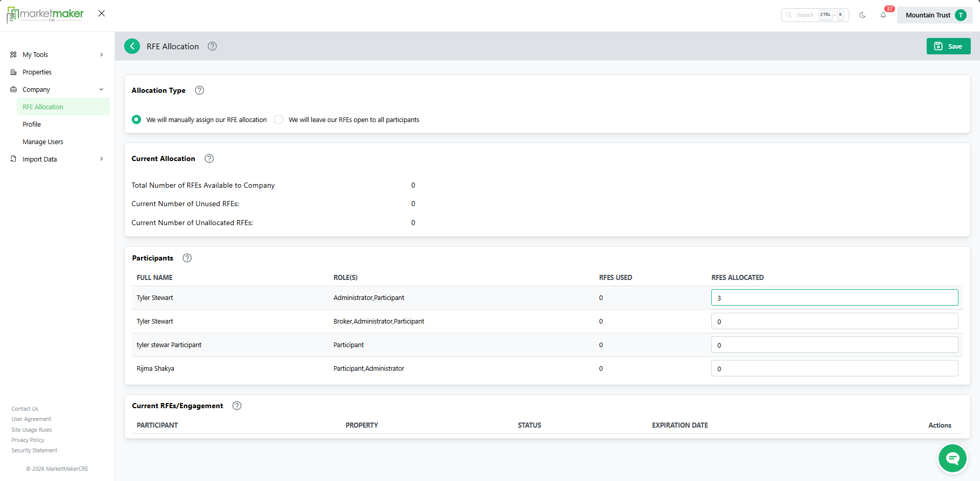Save the RFE allocation changes
The height and width of the screenshot is (481, 980).
click(948, 46)
